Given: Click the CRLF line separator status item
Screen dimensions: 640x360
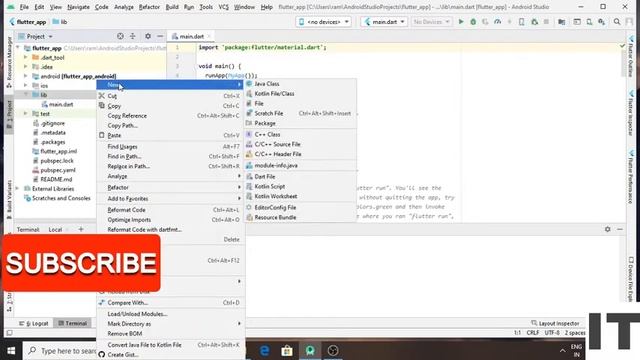Looking at the screenshot, I should tap(533, 333).
